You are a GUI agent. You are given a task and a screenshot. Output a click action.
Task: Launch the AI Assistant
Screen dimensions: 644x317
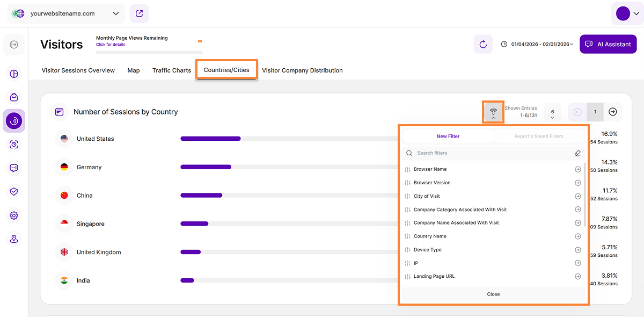(x=608, y=44)
